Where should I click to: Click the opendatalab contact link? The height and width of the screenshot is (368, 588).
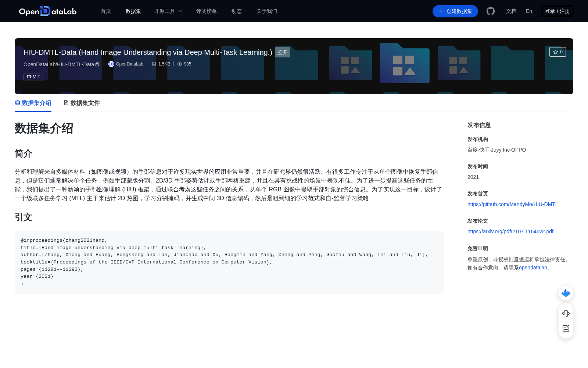(x=533, y=268)
